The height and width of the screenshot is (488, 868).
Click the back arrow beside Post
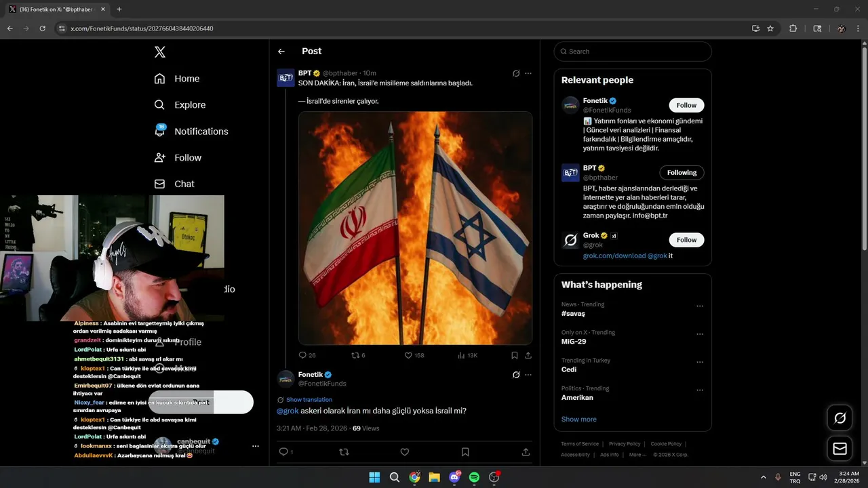click(x=281, y=52)
